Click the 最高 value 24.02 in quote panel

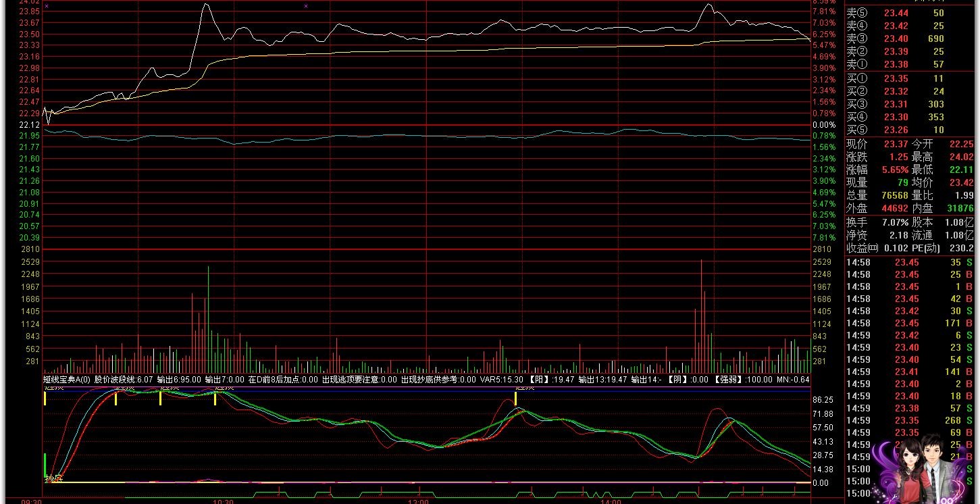pos(962,157)
